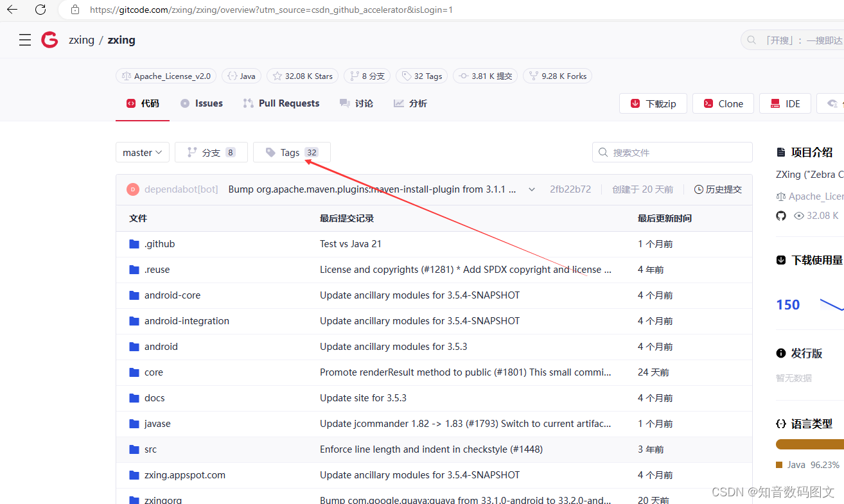Open the 分支 8 branches button

coord(211,153)
